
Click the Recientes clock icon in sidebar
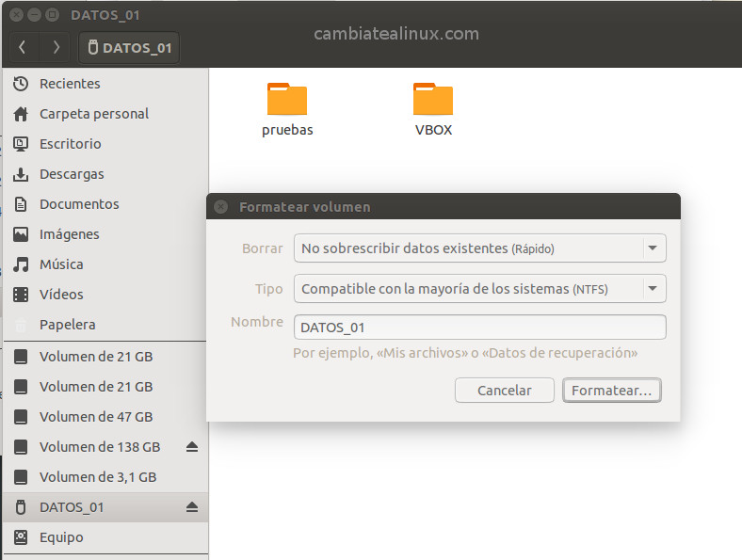click(21, 84)
